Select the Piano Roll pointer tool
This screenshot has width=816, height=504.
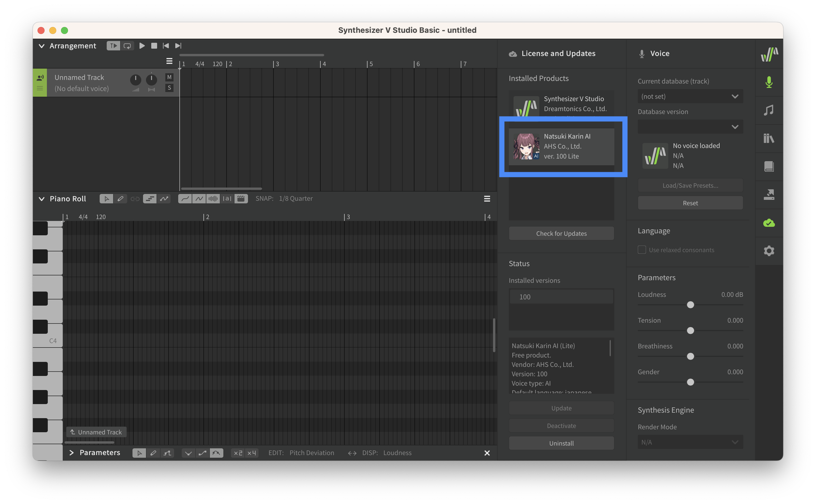click(x=106, y=199)
